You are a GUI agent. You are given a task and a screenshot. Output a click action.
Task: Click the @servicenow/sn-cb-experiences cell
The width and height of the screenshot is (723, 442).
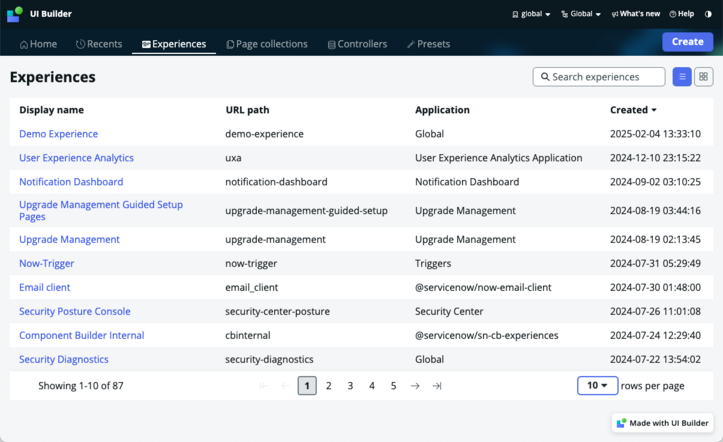pyautogui.click(x=486, y=335)
